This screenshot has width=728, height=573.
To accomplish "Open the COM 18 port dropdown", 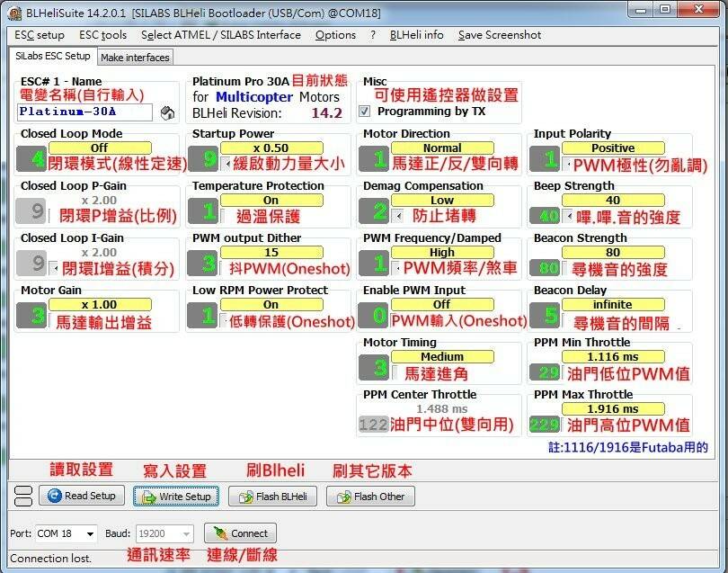I will coord(66,533).
